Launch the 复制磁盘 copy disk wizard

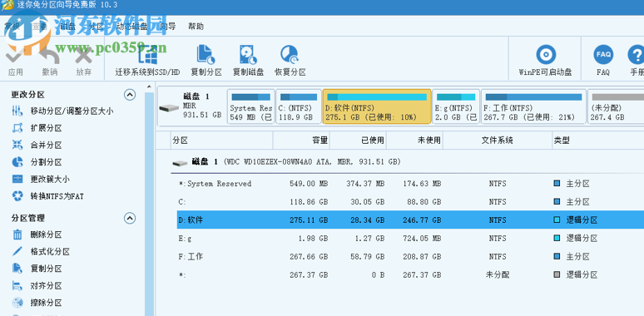coord(248,61)
